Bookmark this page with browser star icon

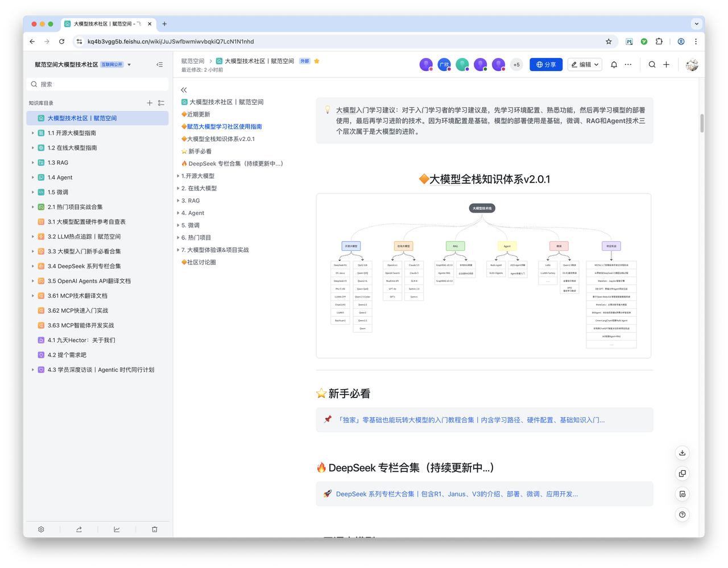click(x=609, y=42)
